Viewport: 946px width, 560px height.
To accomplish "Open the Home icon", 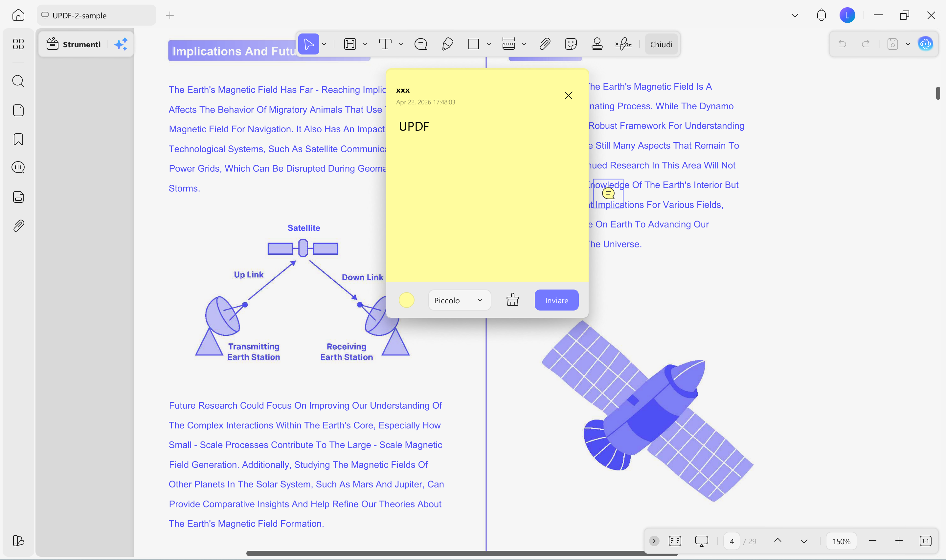I will click(18, 15).
